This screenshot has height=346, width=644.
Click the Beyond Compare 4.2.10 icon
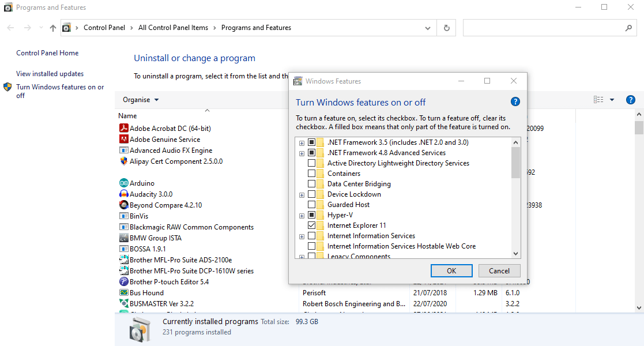pos(123,205)
